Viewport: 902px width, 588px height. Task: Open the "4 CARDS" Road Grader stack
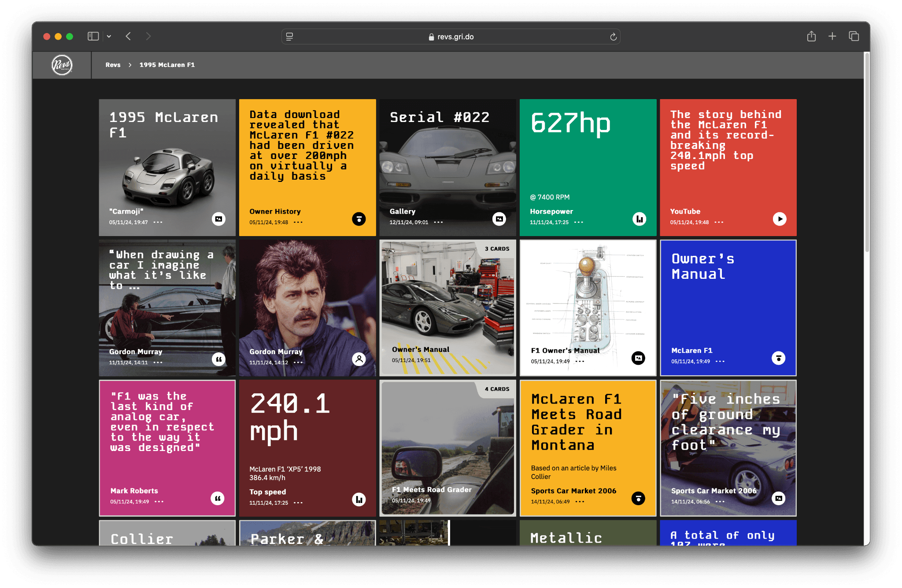[447, 447]
